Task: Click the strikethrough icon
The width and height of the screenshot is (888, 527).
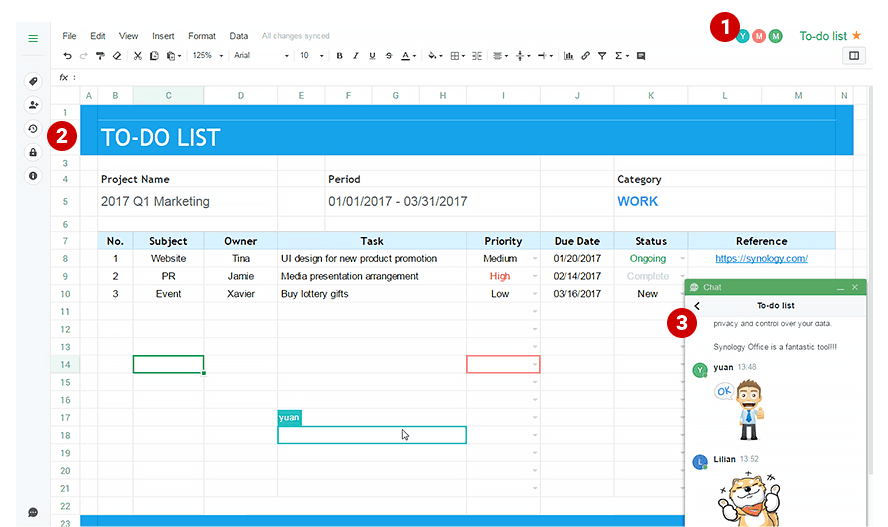Action: [x=388, y=55]
